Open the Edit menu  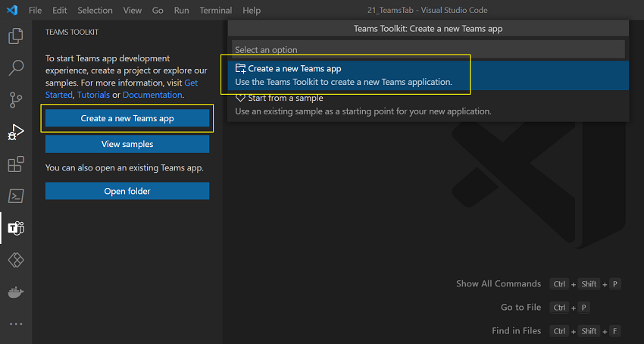coord(60,11)
